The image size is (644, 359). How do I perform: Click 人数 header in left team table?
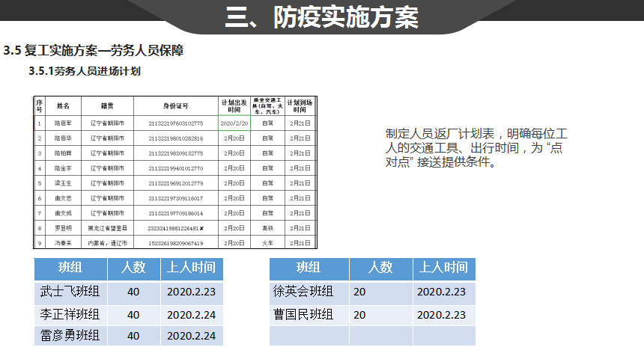133,269
